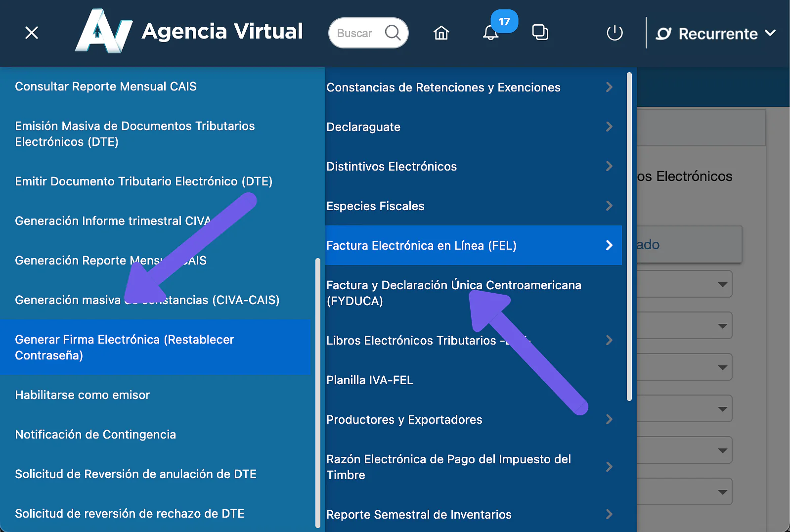Click the Agencia Virtual AV logo
This screenshot has width=790, height=532.
[104, 31]
